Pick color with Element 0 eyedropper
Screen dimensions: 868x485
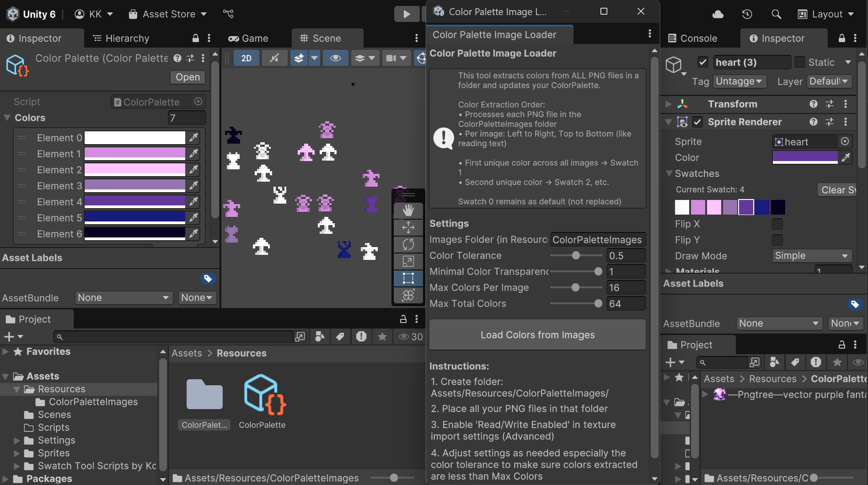(193, 137)
